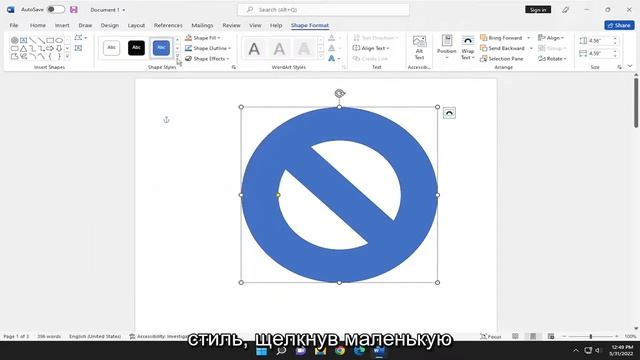Open Chrome from the taskbar

pyautogui.click(x=340, y=351)
